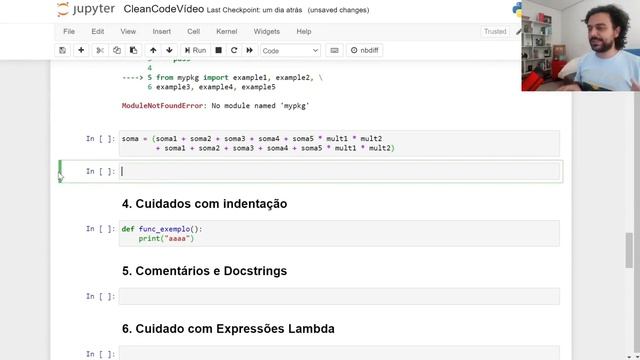Open the Widgets menu

tap(267, 31)
